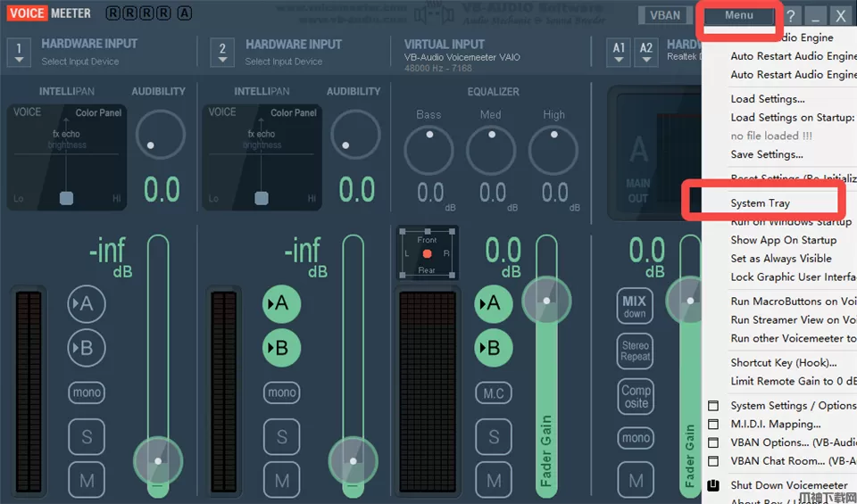Select System Tray in the menu
Screen dimensions: 857x504
(x=760, y=203)
